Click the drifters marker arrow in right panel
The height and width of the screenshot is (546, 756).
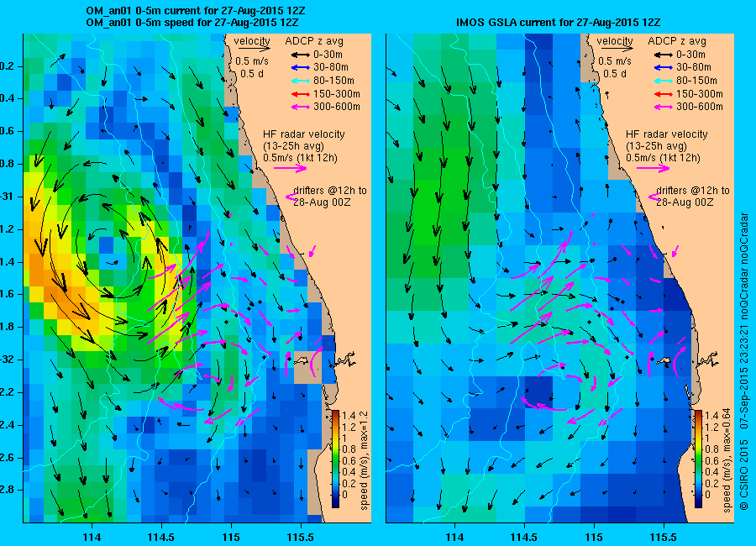click(654, 197)
